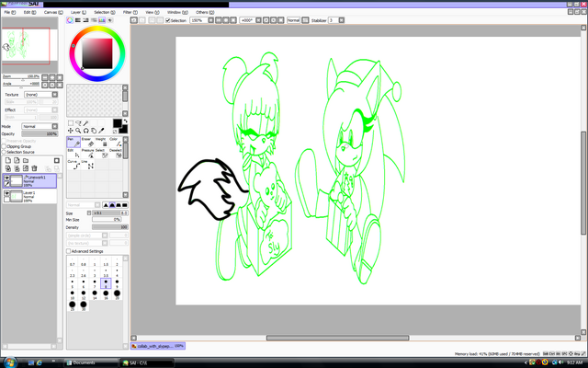Open the Filter menu
Screen dimensions: 588x368
[x=130, y=12]
